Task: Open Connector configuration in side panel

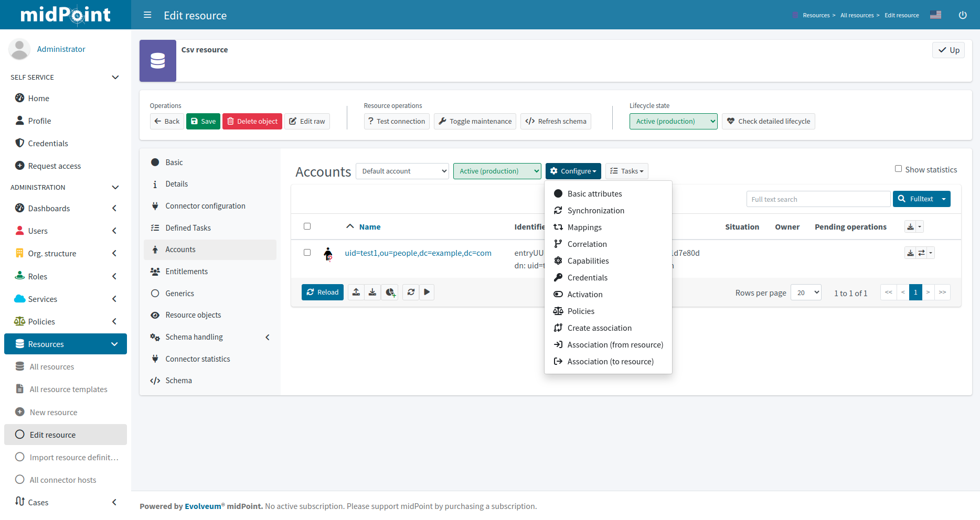Action: point(205,206)
